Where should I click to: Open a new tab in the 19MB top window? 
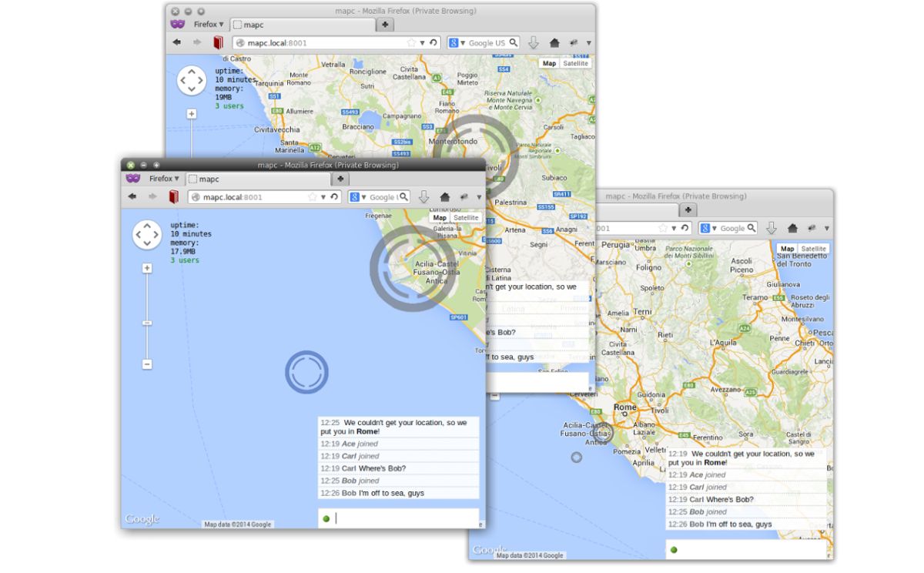385,25
